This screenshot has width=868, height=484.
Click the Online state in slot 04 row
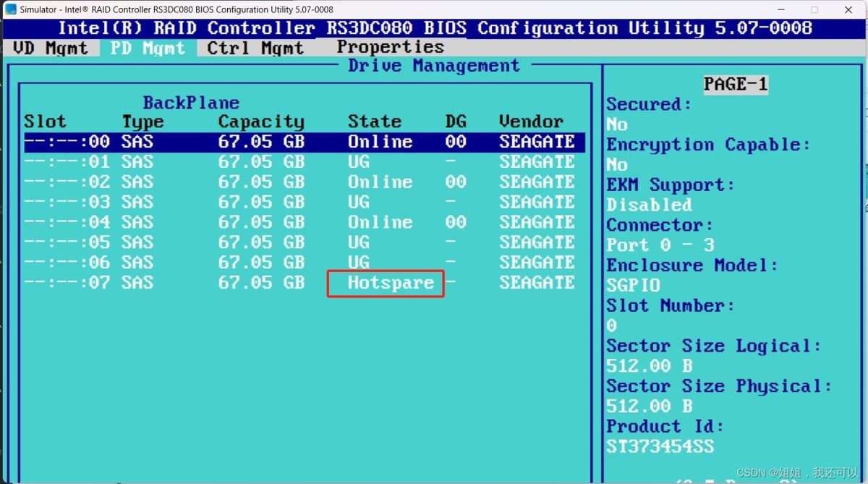[x=380, y=222]
